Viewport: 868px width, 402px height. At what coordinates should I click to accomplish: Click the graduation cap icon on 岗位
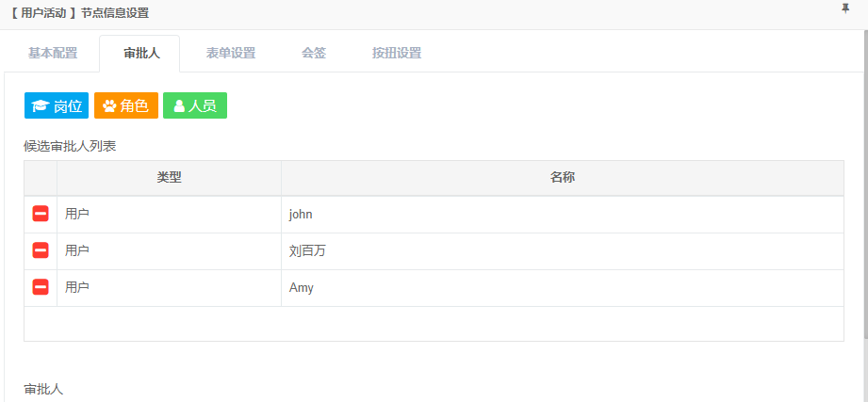(40, 106)
